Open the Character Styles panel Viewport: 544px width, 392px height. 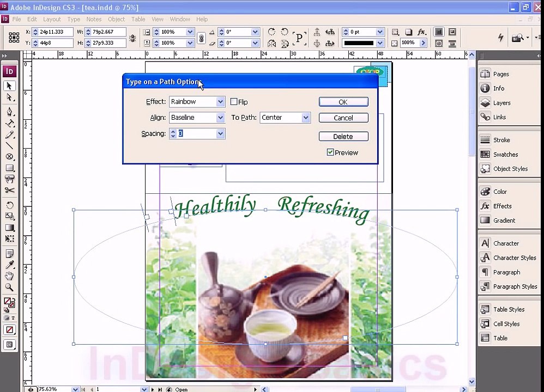tap(515, 258)
